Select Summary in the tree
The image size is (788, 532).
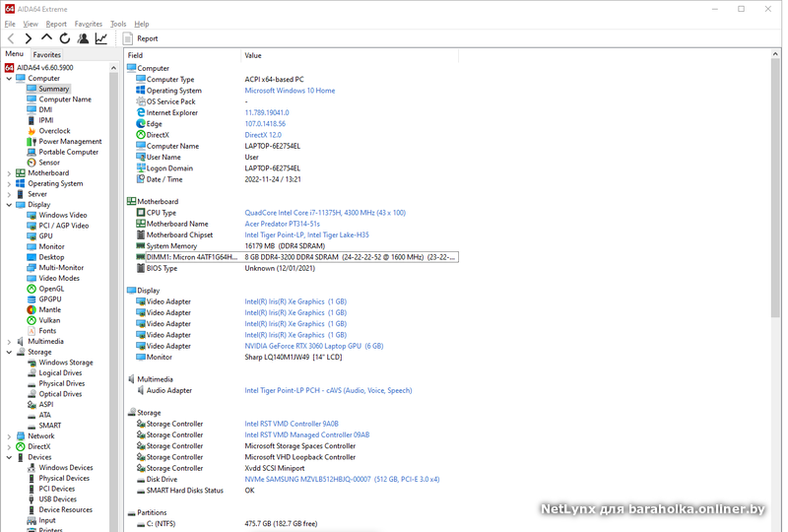(x=54, y=89)
